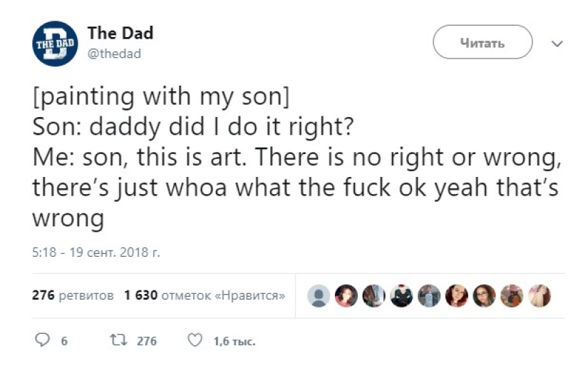
Task: Like the tweet with heart icon
Action: pos(194,341)
